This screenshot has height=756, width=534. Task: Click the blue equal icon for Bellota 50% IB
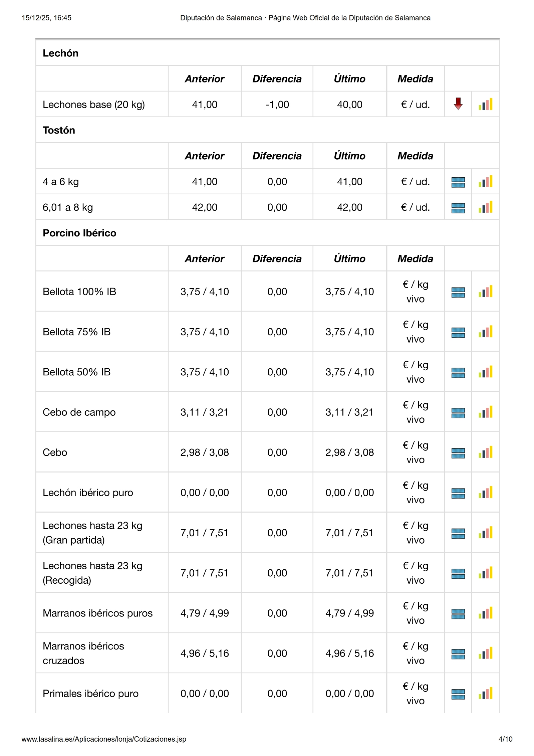pyautogui.click(x=458, y=373)
